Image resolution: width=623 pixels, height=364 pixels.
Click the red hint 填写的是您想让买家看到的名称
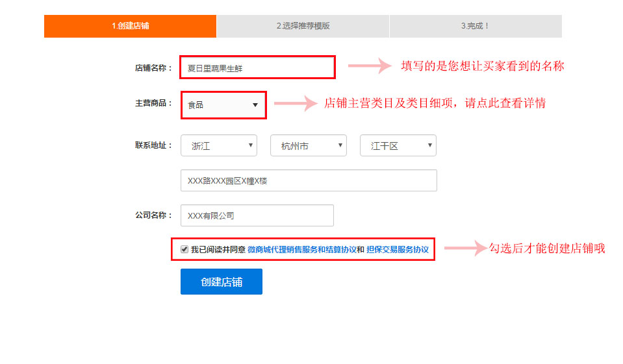482,66
